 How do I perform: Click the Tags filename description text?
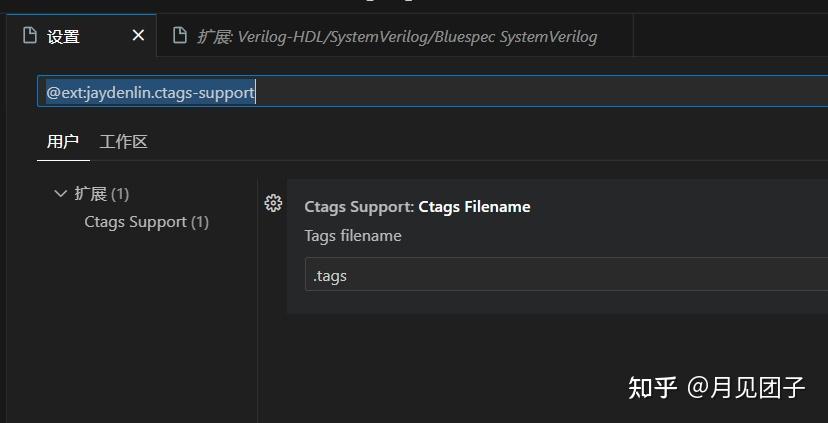point(353,236)
